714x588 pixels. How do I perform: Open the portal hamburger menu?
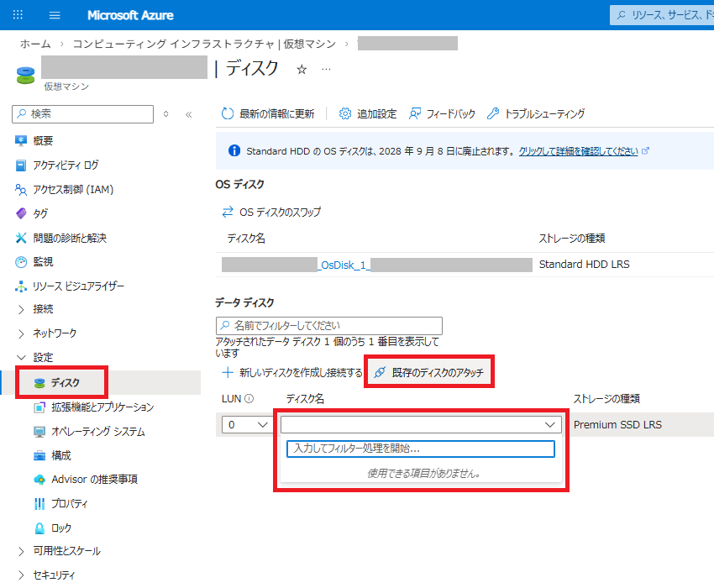coord(55,15)
